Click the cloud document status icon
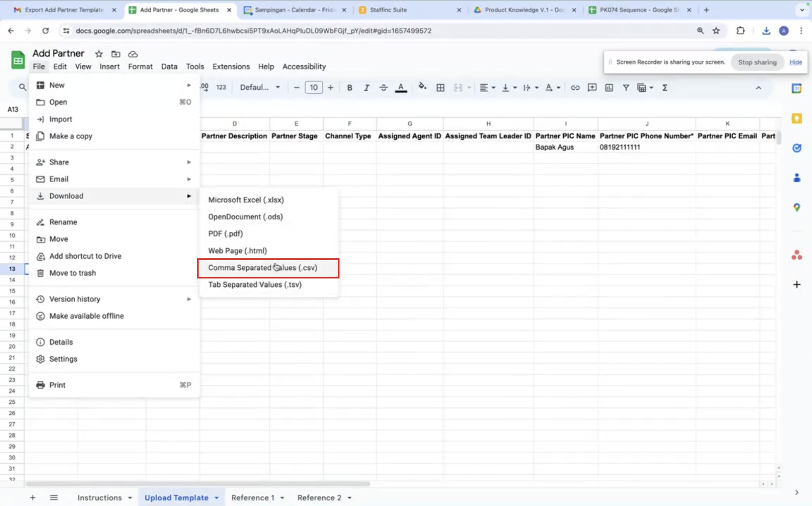 pyautogui.click(x=133, y=54)
